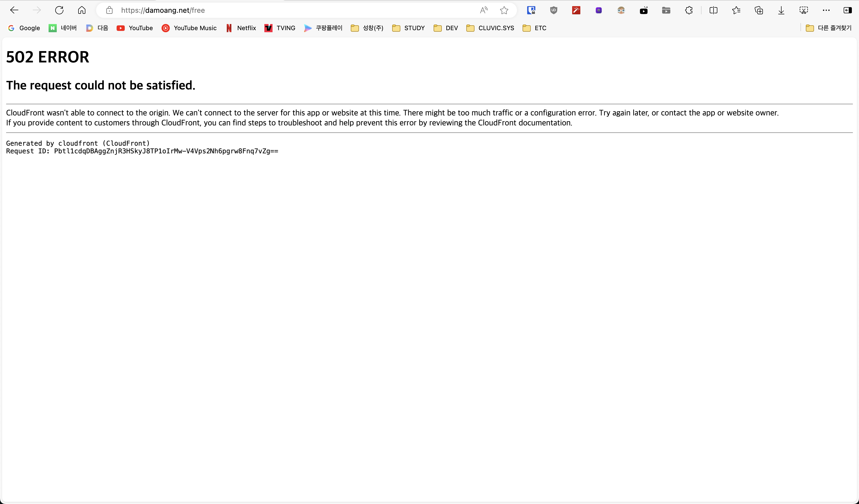This screenshot has width=859, height=504.
Task: Open the Read aloud icon in address bar
Action: 484,10
